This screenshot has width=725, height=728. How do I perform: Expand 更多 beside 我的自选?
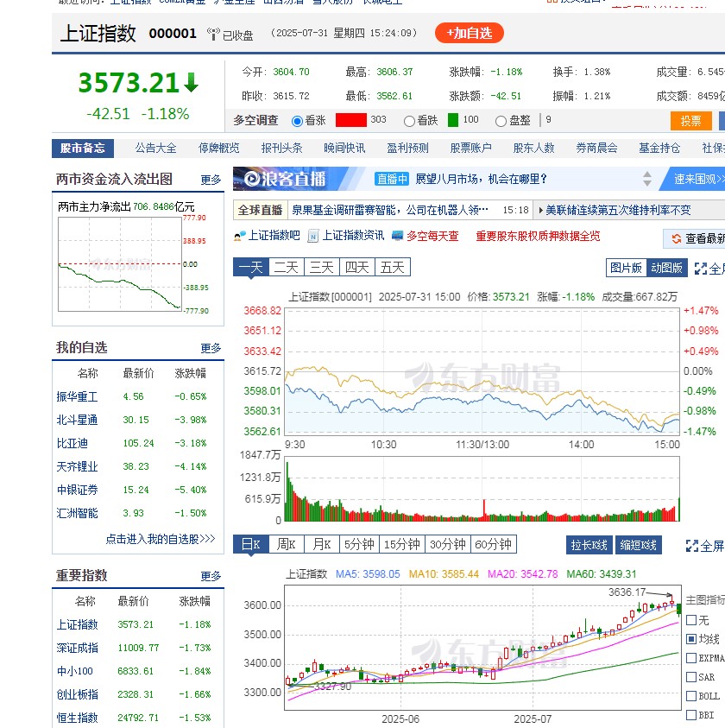pyautogui.click(x=212, y=348)
